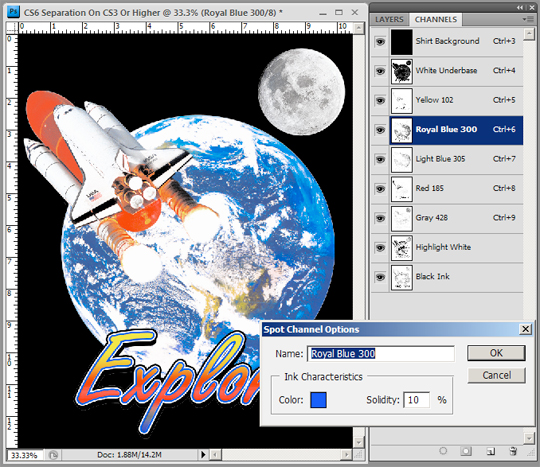Close the CS6 Separation document window
The width and height of the screenshot is (540, 467).
(355, 12)
